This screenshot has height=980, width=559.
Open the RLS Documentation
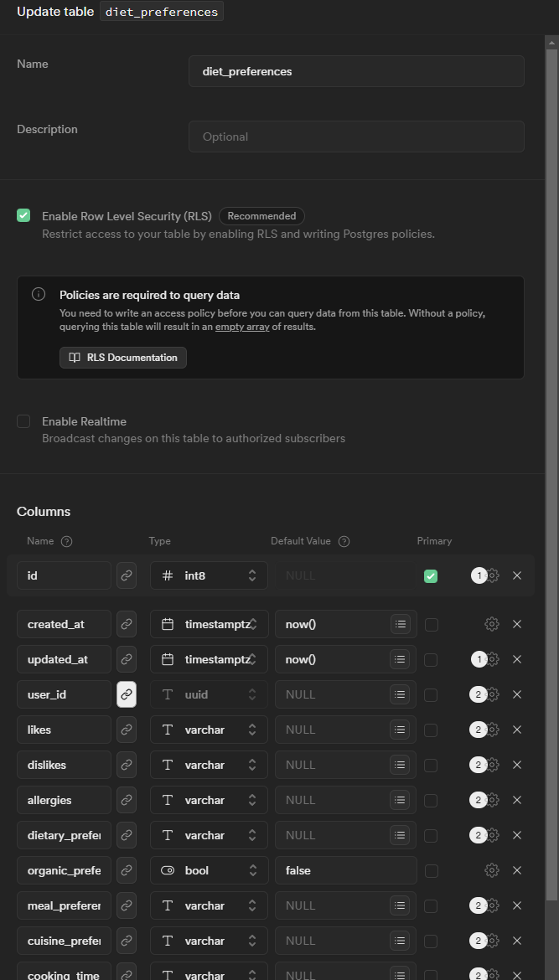(x=122, y=357)
